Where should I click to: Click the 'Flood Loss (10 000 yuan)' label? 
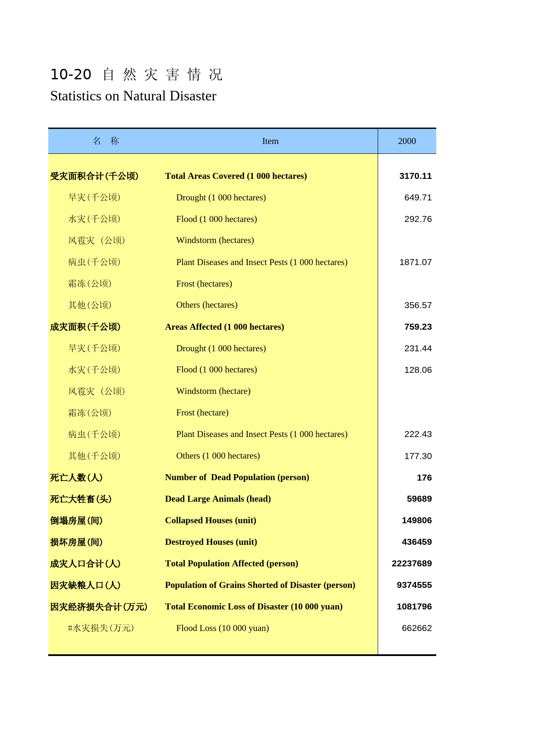(222, 628)
